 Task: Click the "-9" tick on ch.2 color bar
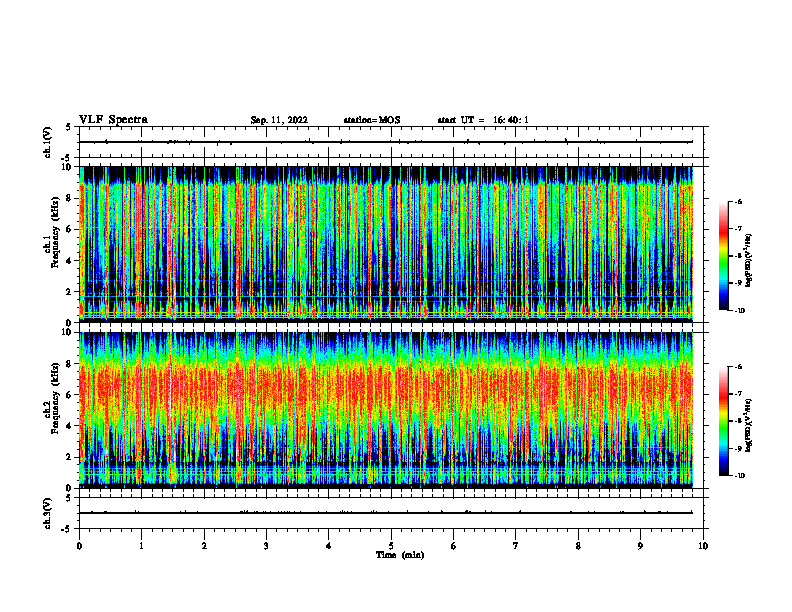tap(739, 448)
